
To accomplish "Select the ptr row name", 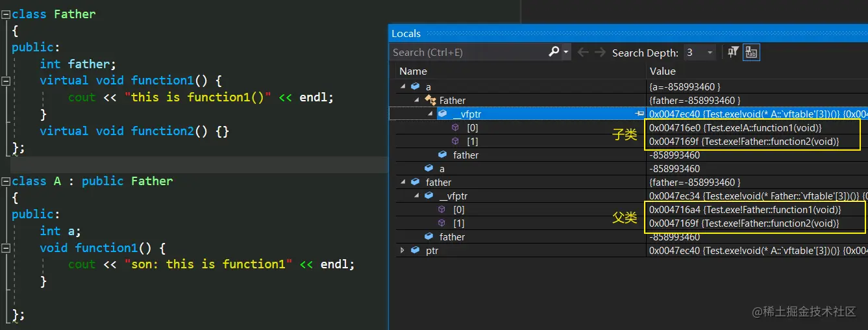I will 432,250.
